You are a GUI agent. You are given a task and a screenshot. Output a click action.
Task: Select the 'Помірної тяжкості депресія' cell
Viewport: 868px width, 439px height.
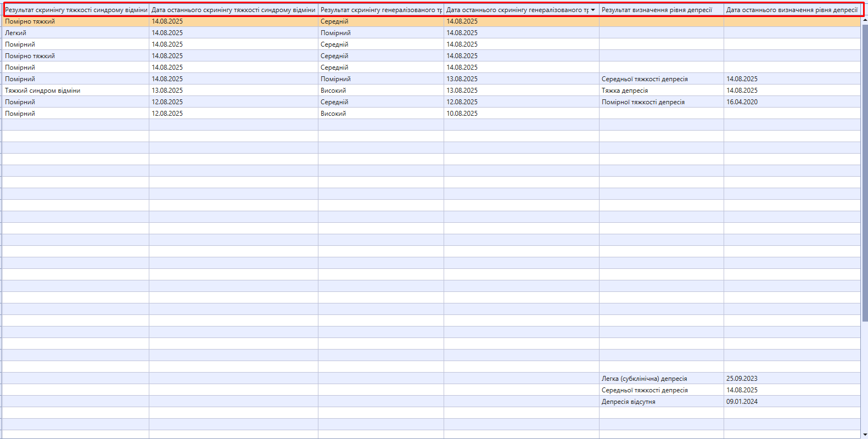click(x=643, y=102)
